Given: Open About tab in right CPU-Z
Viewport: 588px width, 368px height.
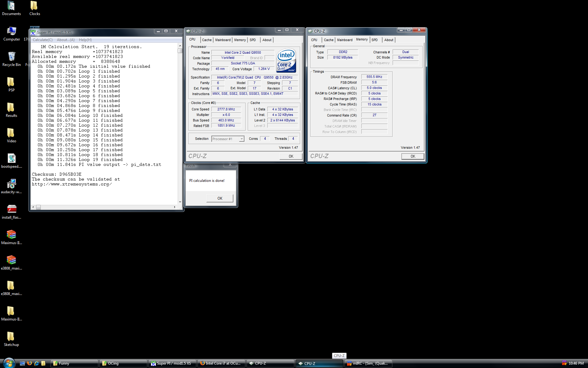Looking at the screenshot, I should (389, 40).
